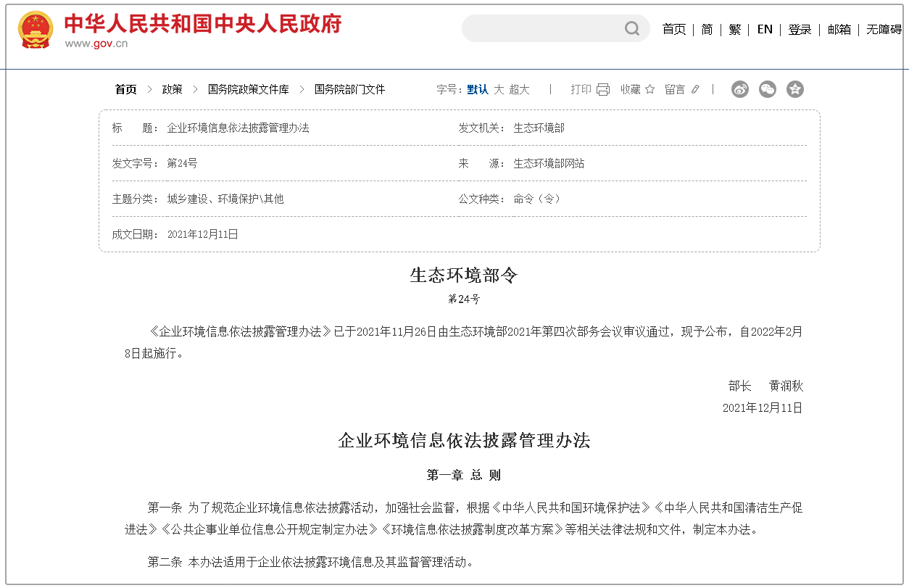Click the printer icon next to 打印

coord(603,89)
